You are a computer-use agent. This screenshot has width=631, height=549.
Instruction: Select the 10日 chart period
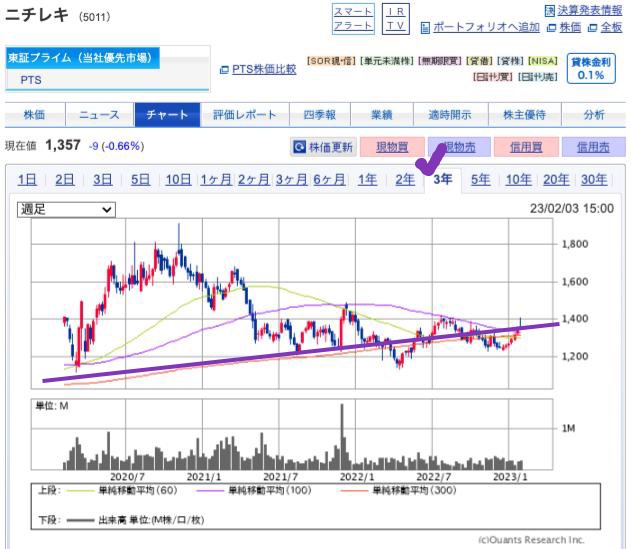178,180
